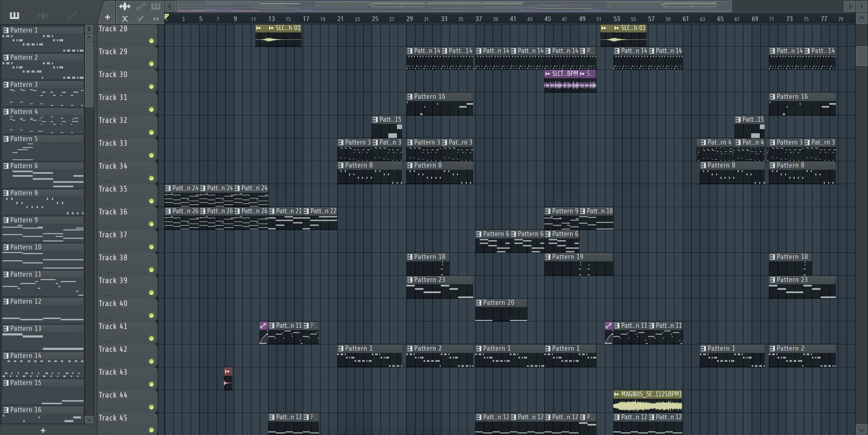Mute Track 42 using its green LED
This screenshot has width=868, height=435.
[x=152, y=361]
